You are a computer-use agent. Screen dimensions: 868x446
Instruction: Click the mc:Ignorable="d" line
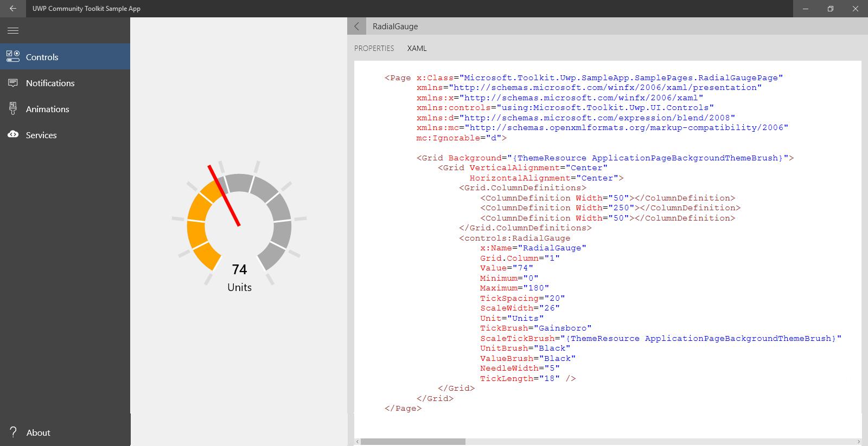[x=462, y=138]
